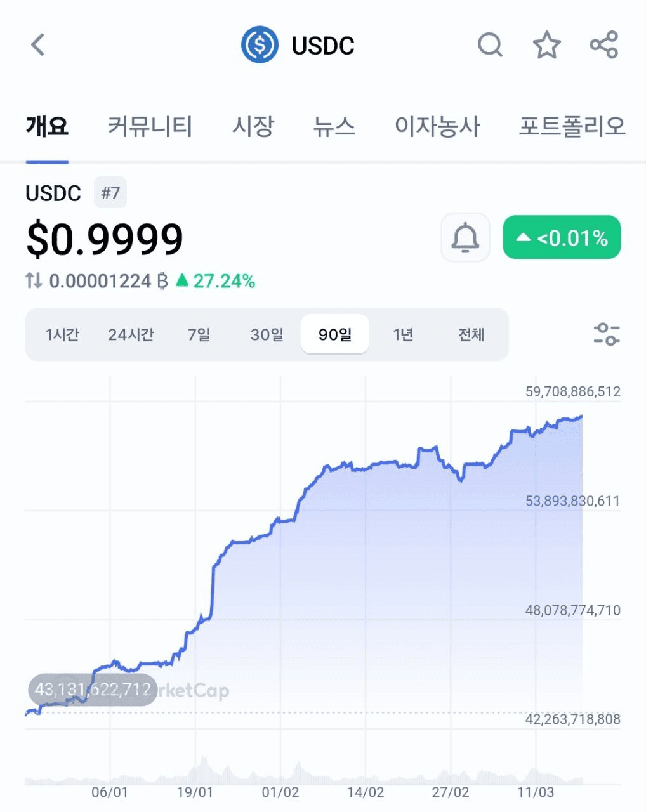Image resolution: width=646 pixels, height=812 pixels.
Task: Show the 전체 all-time chart
Action: (471, 334)
